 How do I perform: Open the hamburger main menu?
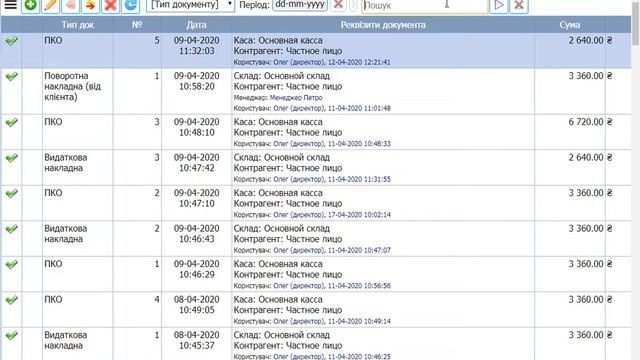click(10, 5)
